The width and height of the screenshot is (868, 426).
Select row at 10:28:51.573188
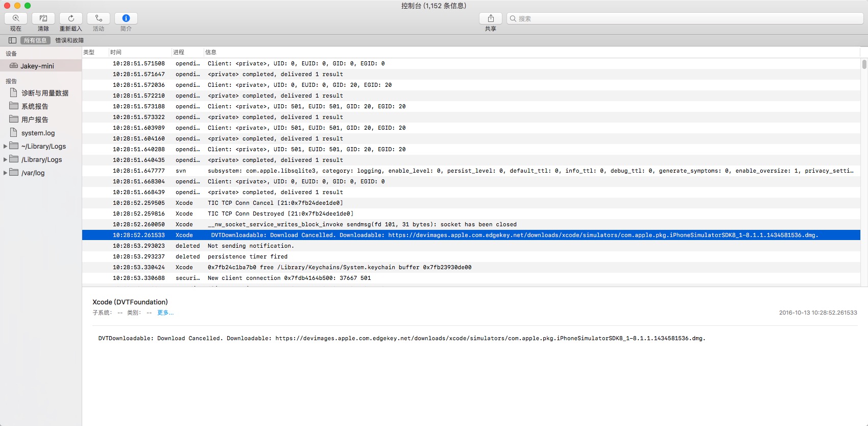(471, 106)
